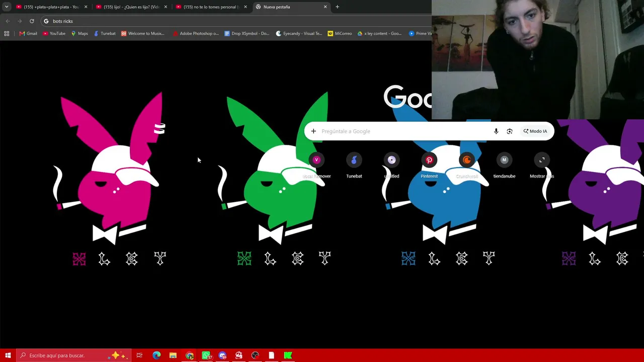Open the Maps bookmark
The height and width of the screenshot is (362, 644).
click(79, 34)
